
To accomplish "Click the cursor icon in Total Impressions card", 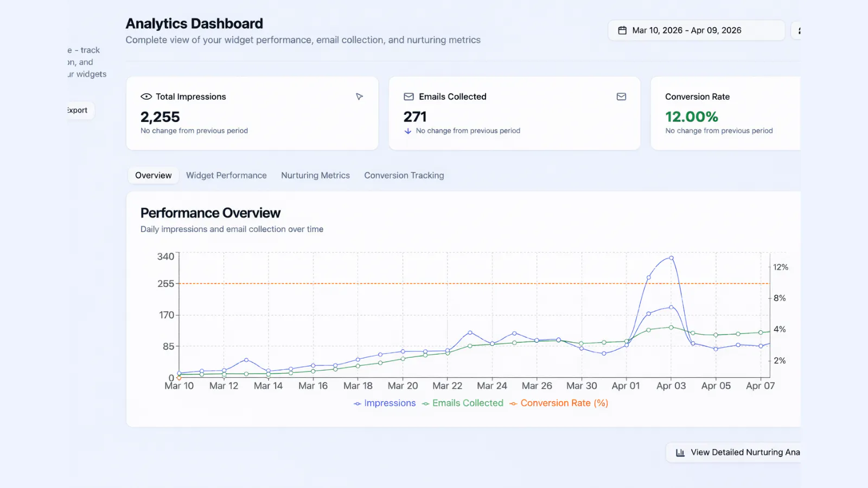I will coord(359,97).
